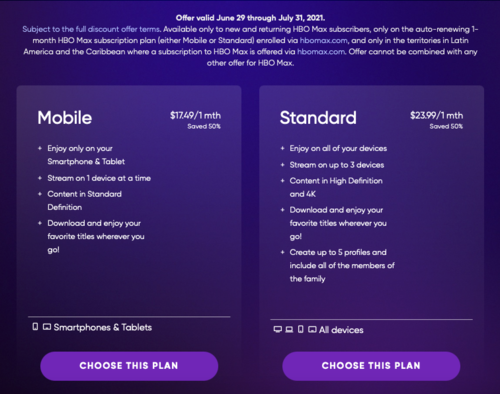Click tablet icon next to All devices
The width and height of the screenshot is (500, 394).
click(x=312, y=330)
